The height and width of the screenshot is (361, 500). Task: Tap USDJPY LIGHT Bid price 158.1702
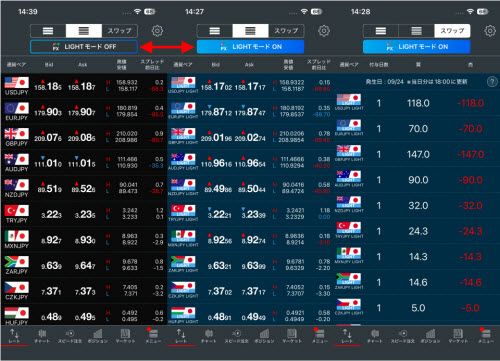click(216, 87)
